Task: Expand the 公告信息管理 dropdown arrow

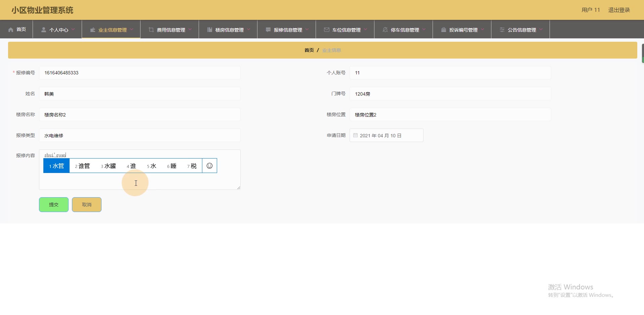Action: point(541,29)
